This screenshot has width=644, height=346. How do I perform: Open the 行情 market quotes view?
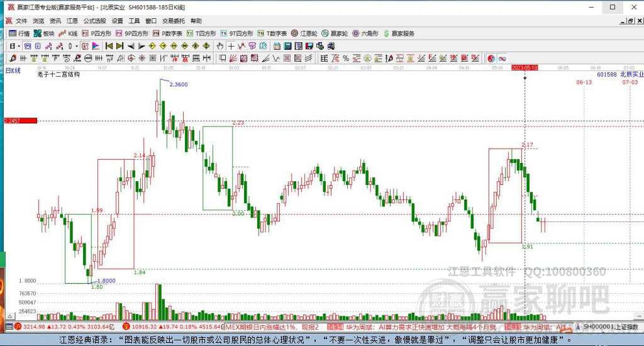(x=19, y=33)
